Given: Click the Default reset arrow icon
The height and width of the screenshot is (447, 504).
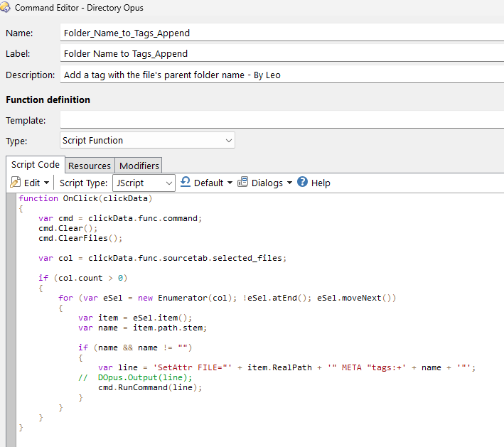Looking at the screenshot, I should [x=186, y=183].
